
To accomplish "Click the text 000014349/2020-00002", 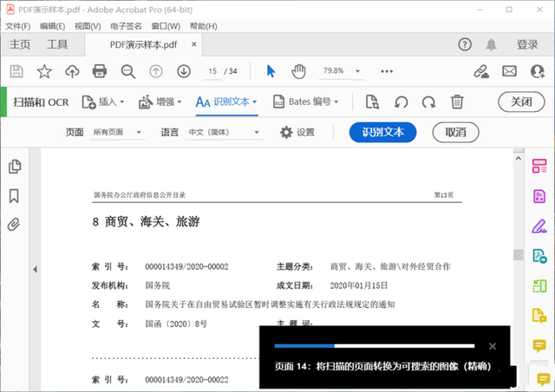I will point(186,266).
